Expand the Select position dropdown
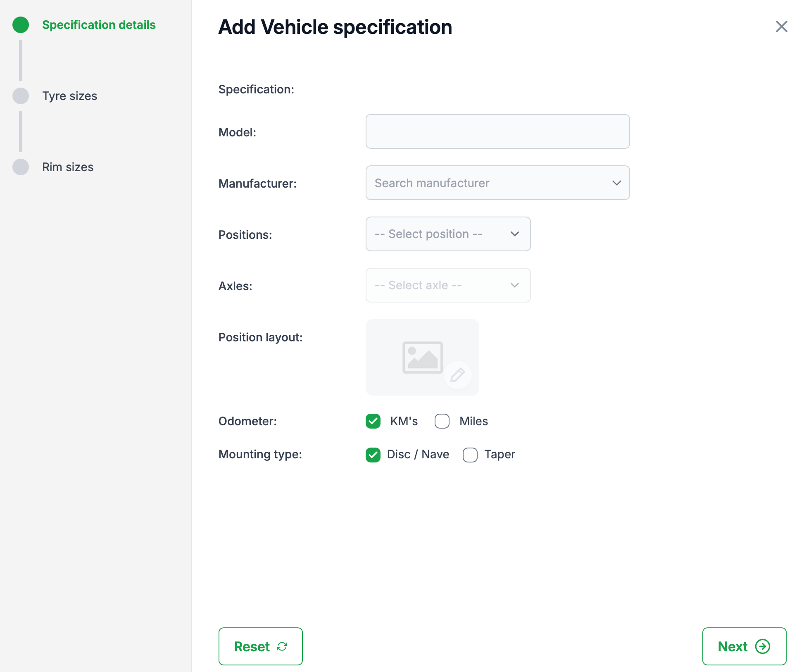Image resolution: width=804 pixels, height=672 pixels. coord(448,234)
